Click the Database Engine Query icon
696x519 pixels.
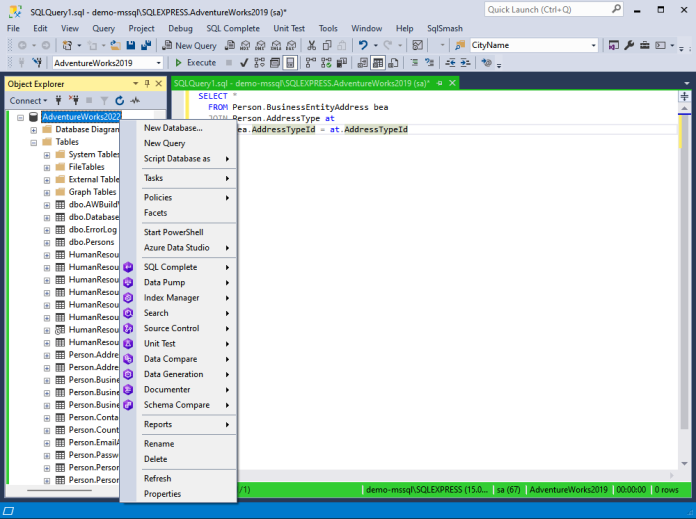click(230, 45)
